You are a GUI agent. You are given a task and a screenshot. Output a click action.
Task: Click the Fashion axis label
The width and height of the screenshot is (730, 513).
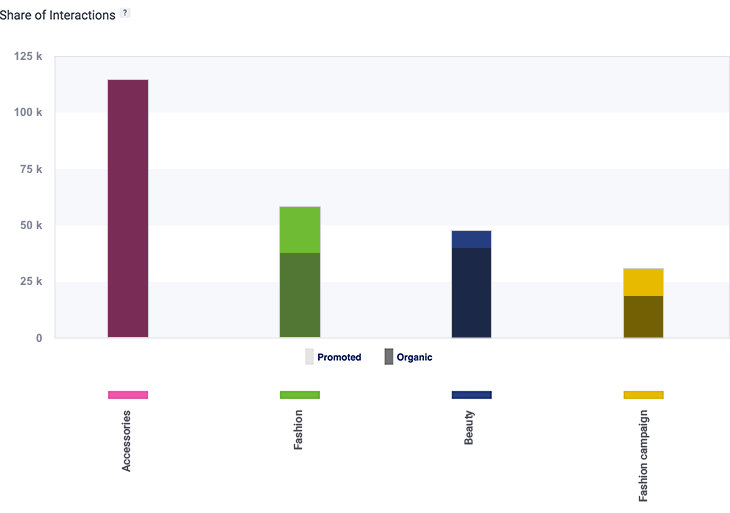click(x=299, y=430)
